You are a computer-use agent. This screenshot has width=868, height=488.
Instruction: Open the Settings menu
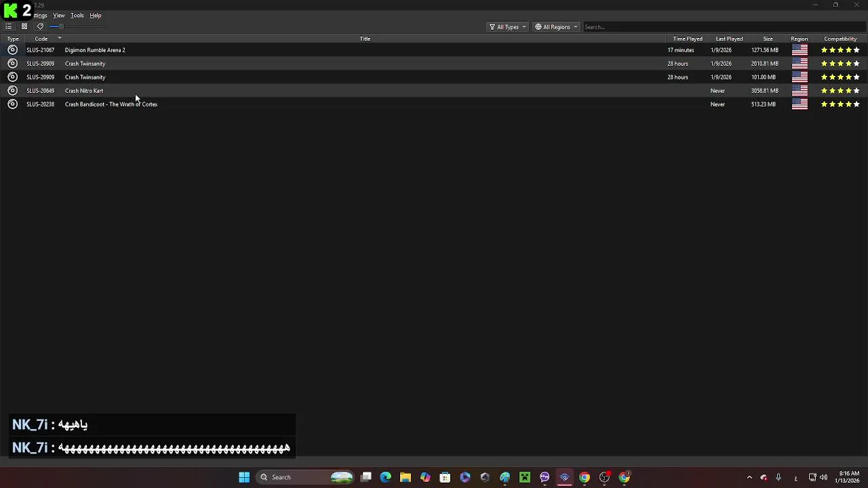[x=40, y=16]
